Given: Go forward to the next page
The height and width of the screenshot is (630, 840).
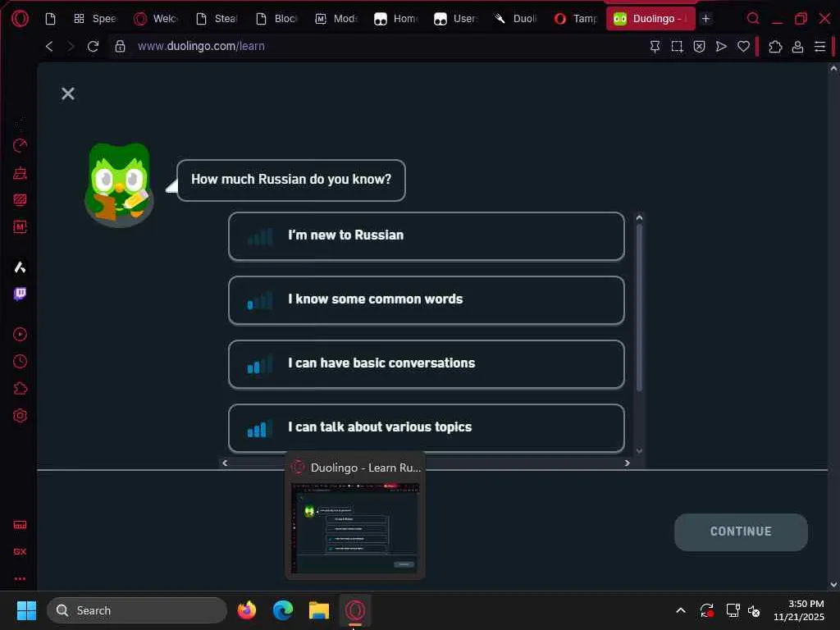Looking at the screenshot, I should [71, 47].
